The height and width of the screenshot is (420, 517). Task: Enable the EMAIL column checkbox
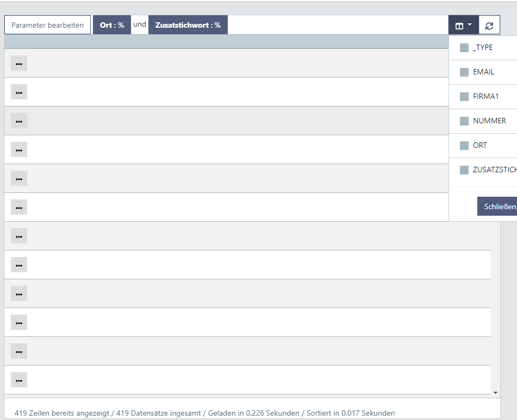464,72
